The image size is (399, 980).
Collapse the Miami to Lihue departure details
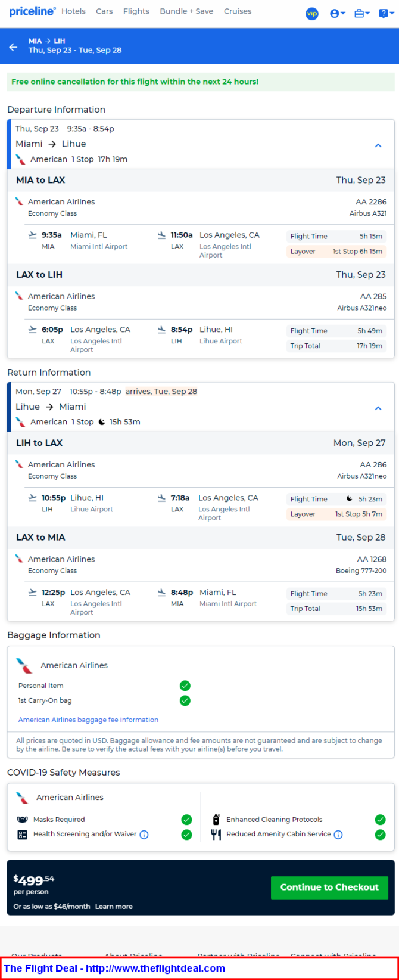(378, 145)
